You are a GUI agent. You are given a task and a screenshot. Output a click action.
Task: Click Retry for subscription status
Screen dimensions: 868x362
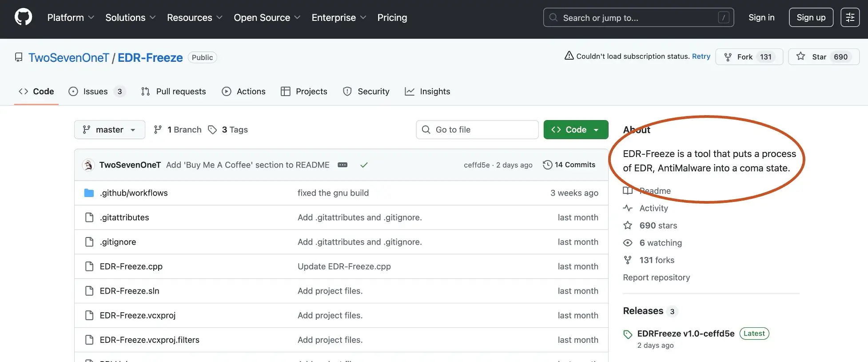click(x=701, y=56)
